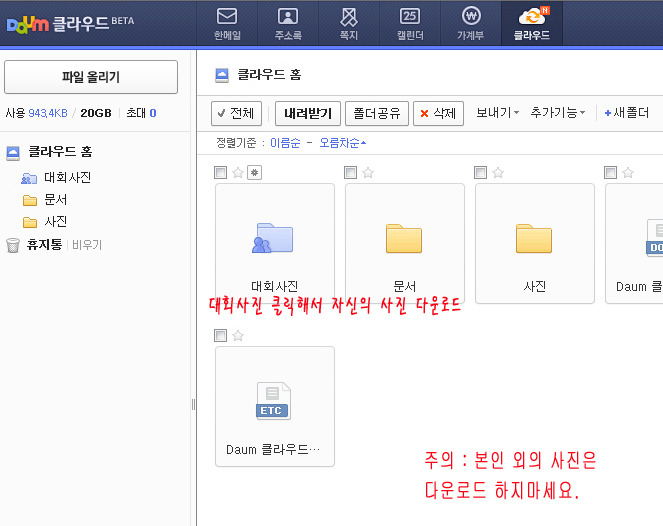Open 휴지통 trash in the sidebar
The width and height of the screenshot is (663, 526).
click(44, 244)
